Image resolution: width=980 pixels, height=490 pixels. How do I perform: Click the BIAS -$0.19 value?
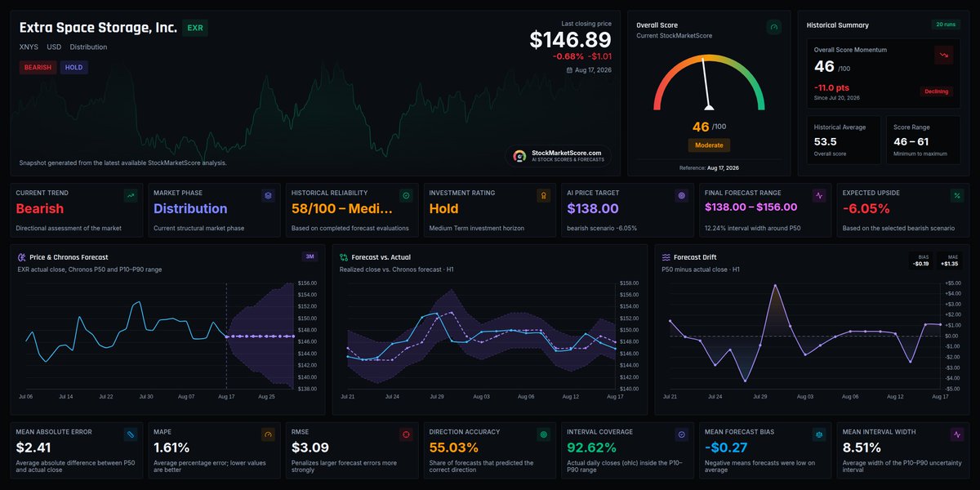pos(921,264)
